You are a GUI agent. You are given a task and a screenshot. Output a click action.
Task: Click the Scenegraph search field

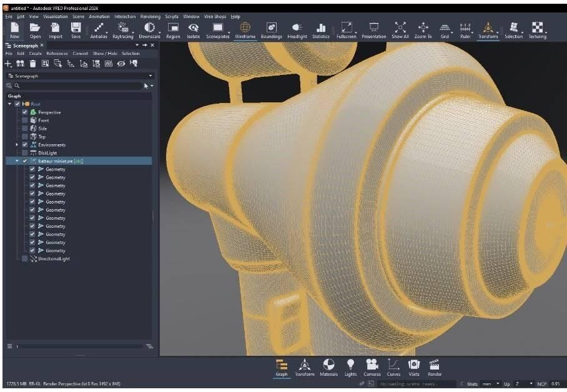point(75,86)
